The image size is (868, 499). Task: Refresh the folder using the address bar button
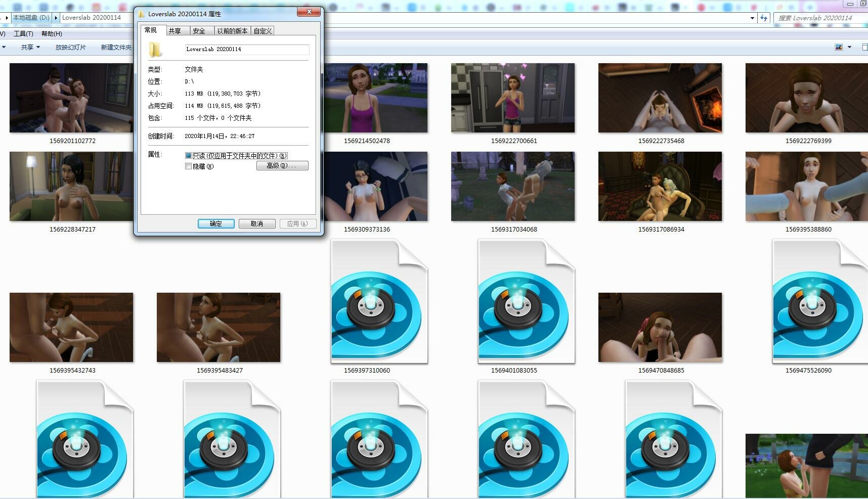(x=764, y=18)
